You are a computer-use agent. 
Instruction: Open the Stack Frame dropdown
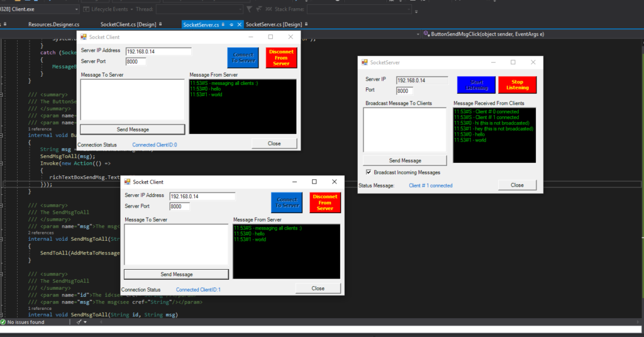408,10
